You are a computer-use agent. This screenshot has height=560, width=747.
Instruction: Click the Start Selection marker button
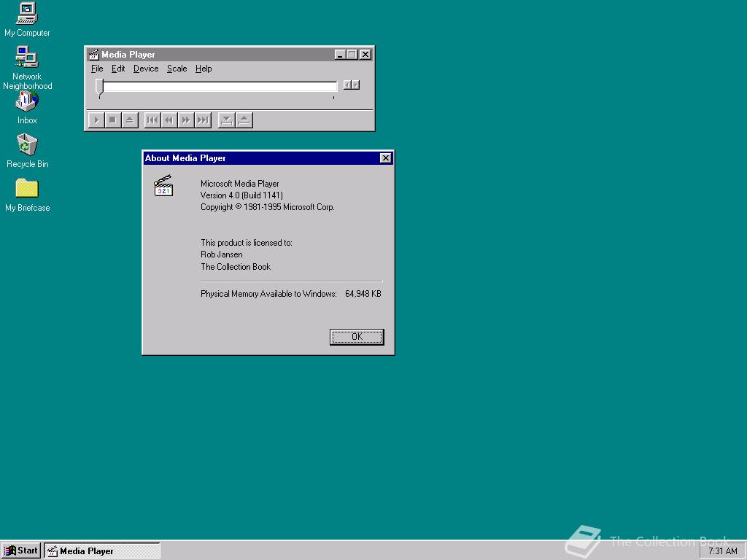coord(227,120)
